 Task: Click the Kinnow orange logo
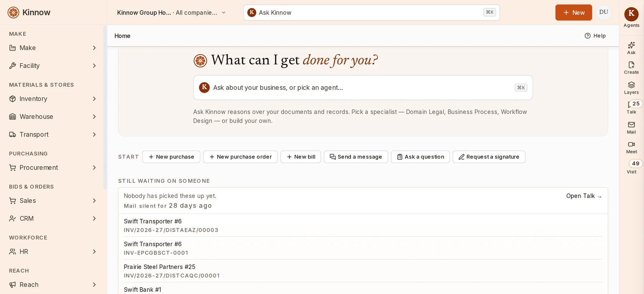pos(14,13)
